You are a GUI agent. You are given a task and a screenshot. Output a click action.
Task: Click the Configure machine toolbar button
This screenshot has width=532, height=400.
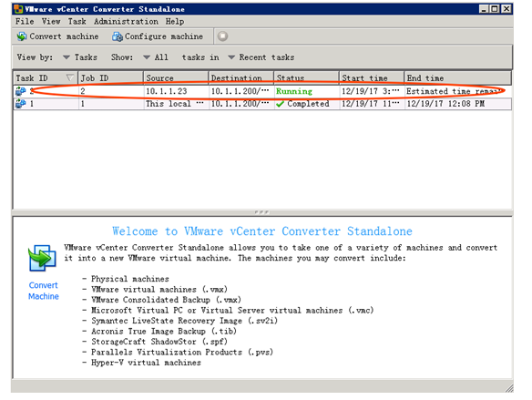point(158,36)
